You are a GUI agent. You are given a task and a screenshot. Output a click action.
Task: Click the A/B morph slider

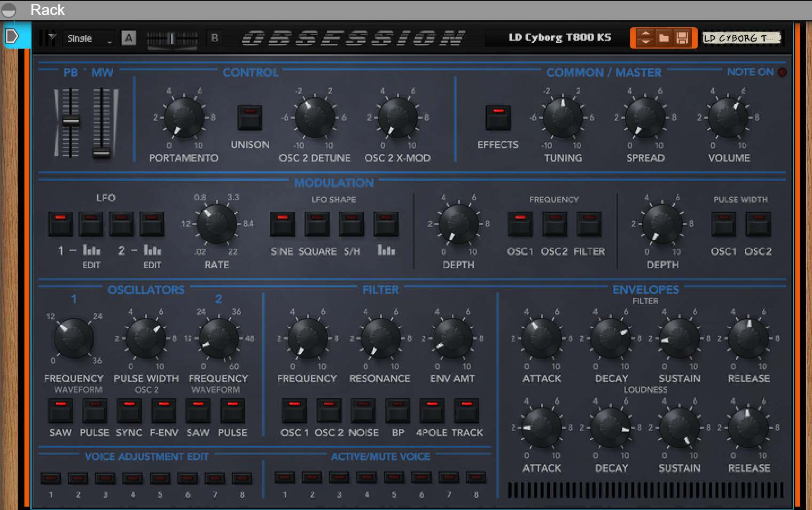point(172,38)
